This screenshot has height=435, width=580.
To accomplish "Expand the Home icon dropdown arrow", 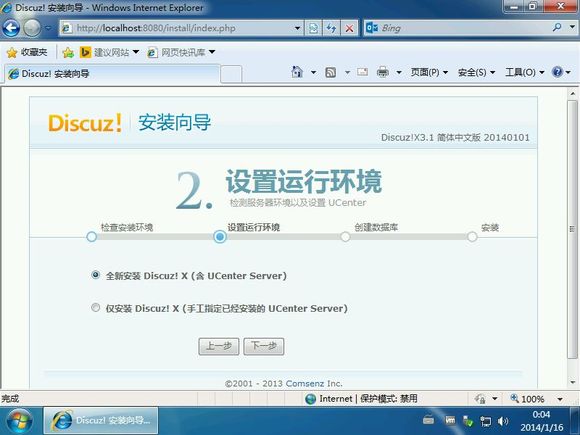I will coord(313,72).
